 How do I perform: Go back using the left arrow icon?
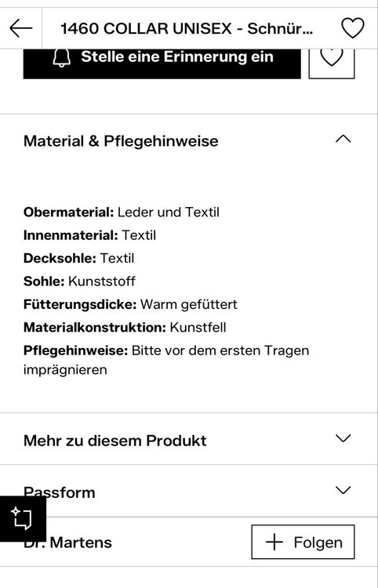(x=21, y=28)
